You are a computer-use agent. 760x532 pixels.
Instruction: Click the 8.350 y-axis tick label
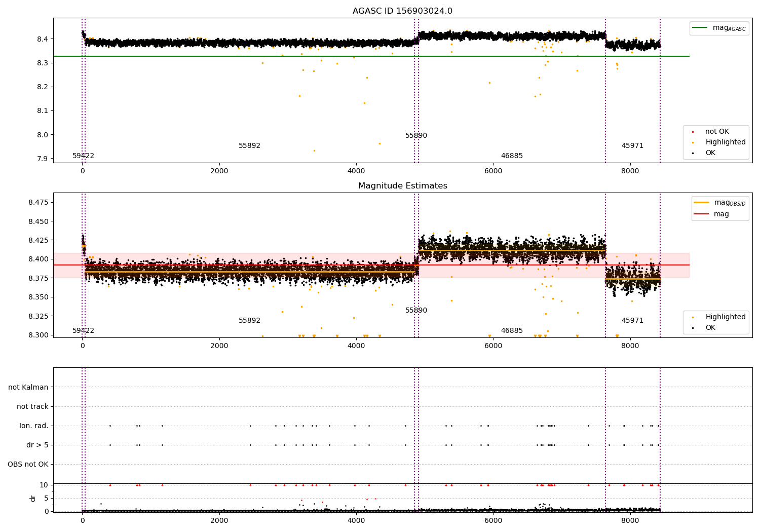[x=39, y=297]
